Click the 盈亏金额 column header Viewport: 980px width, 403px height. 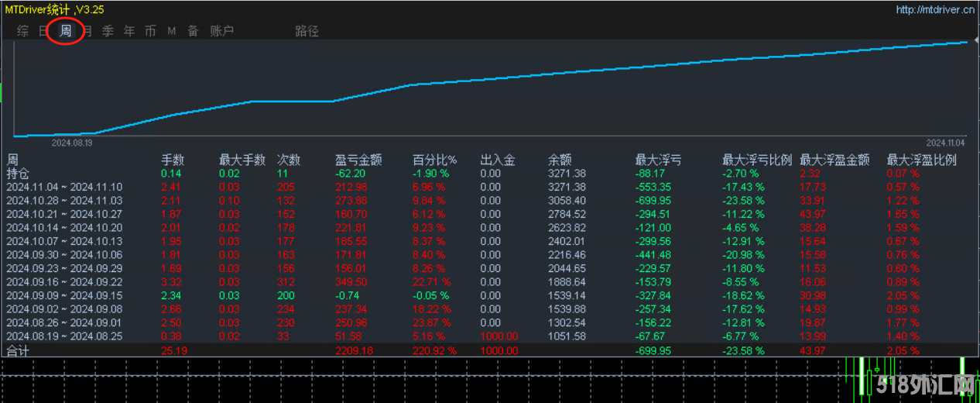(358, 160)
